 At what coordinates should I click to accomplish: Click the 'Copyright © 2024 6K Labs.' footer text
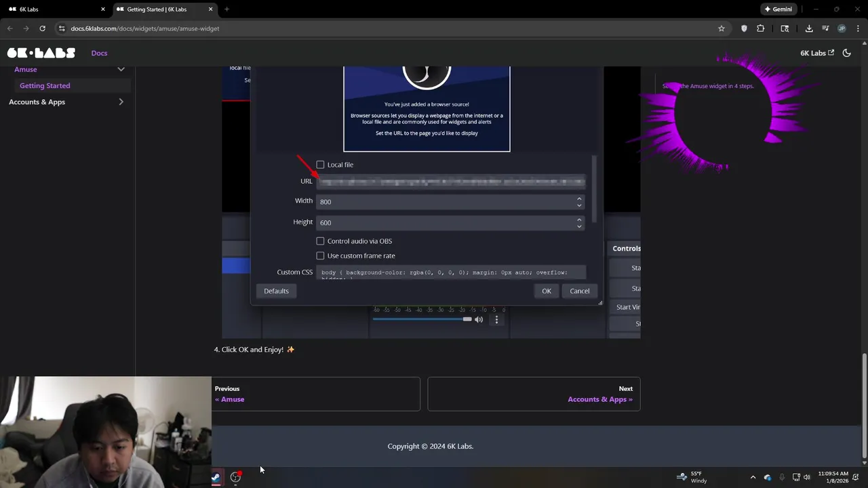pyautogui.click(x=431, y=446)
